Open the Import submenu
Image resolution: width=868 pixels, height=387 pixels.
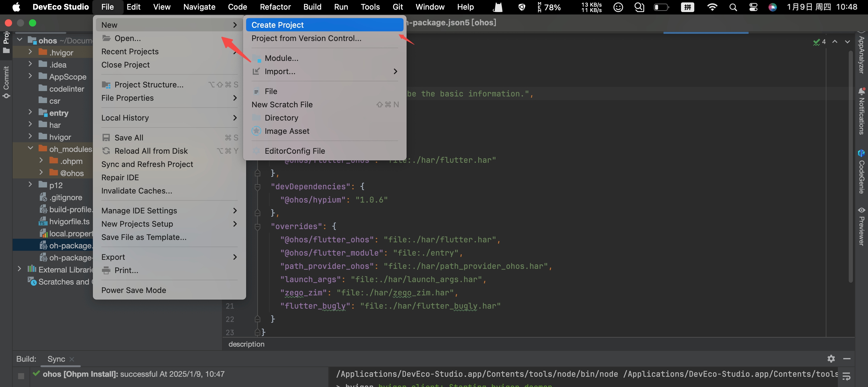point(325,71)
